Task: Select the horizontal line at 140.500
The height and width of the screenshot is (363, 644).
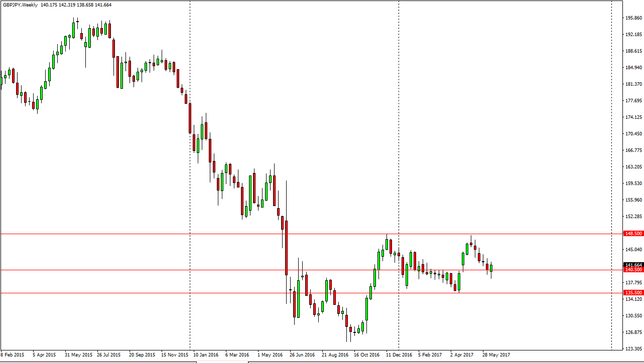Action: [x=301, y=269]
